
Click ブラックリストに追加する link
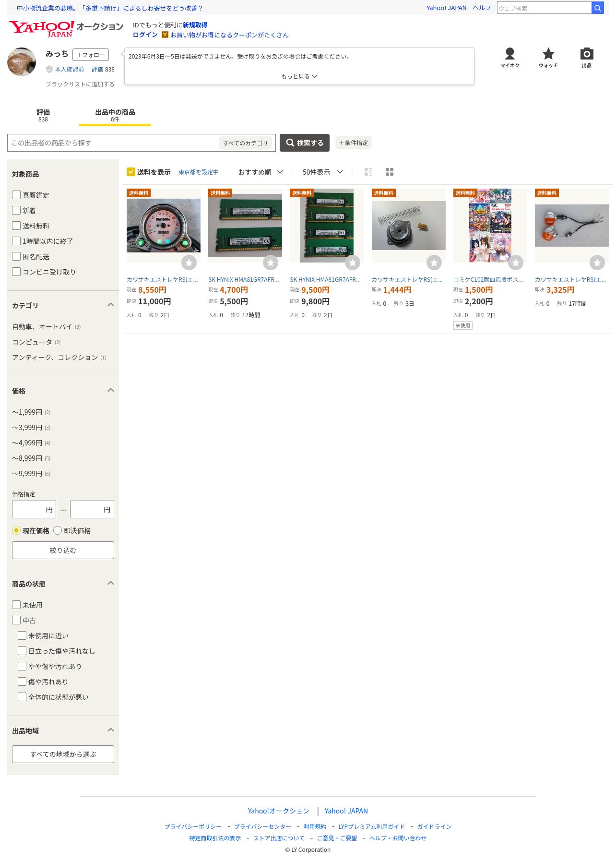(x=80, y=84)
